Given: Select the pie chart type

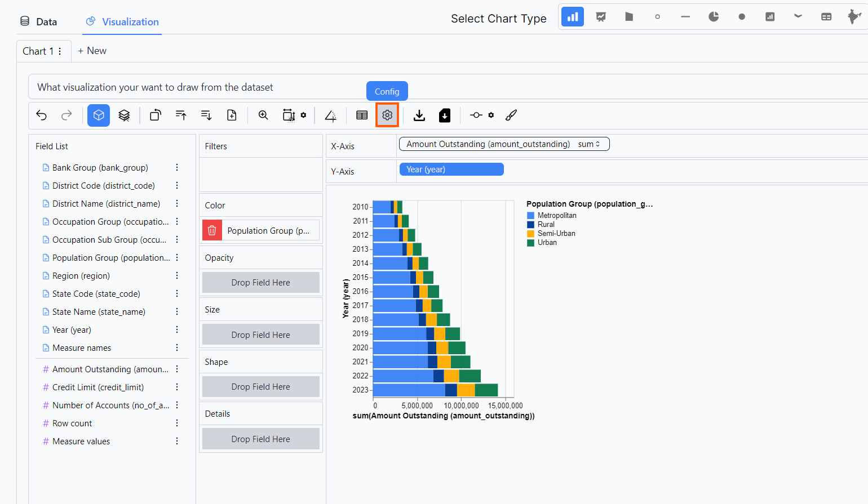Looking at the screenshot, I should pyautogui.click(x=714, y=17).
